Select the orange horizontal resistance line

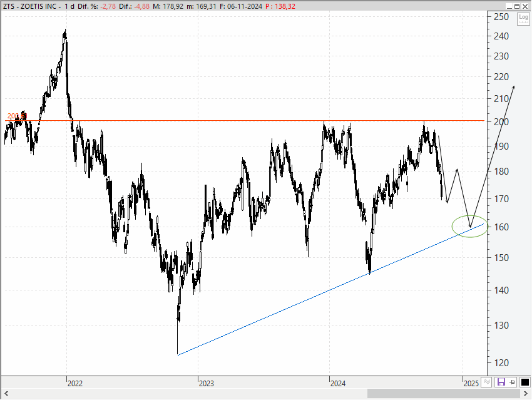coord(244,120)
